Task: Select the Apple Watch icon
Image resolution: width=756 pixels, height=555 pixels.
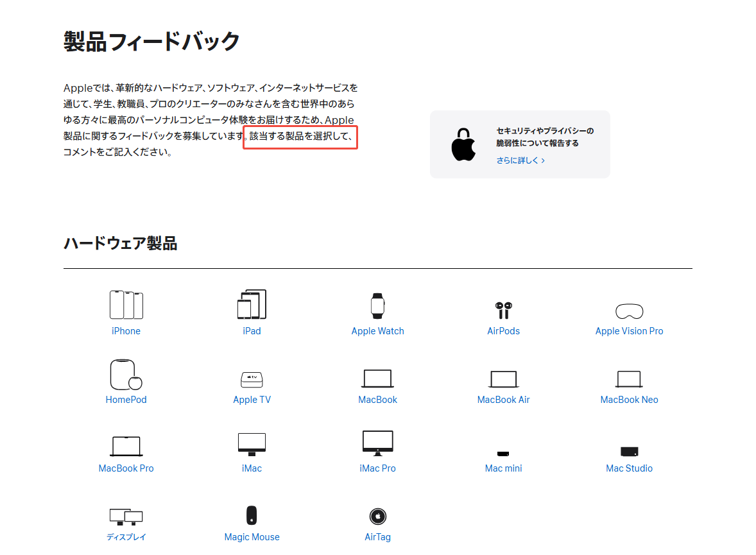Action: (x=377, y=305)
